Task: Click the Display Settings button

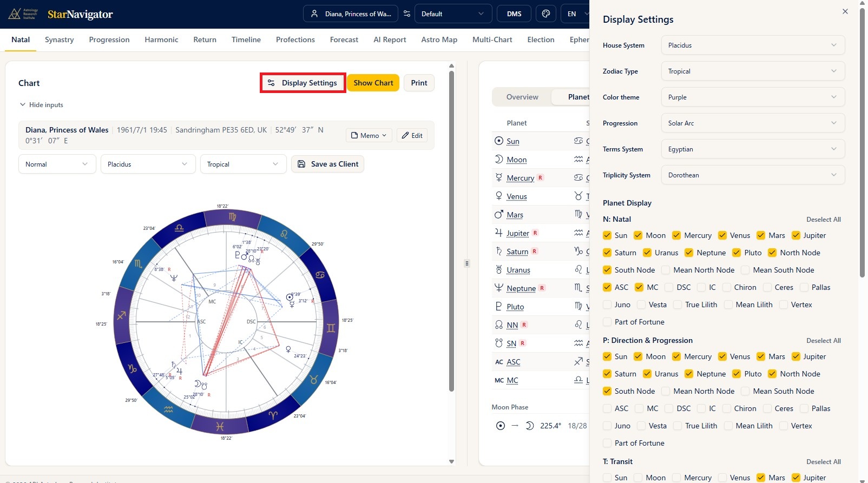Action: click(303, 83)
